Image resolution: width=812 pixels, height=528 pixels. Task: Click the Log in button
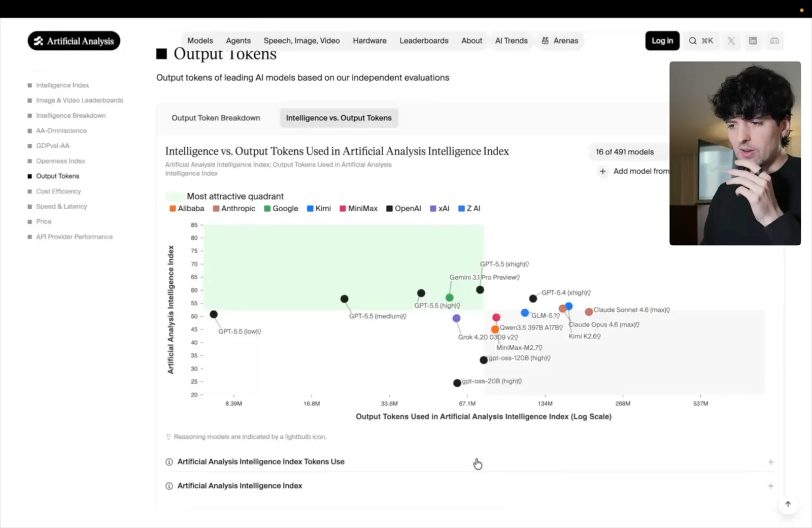(x=662, y=41)
